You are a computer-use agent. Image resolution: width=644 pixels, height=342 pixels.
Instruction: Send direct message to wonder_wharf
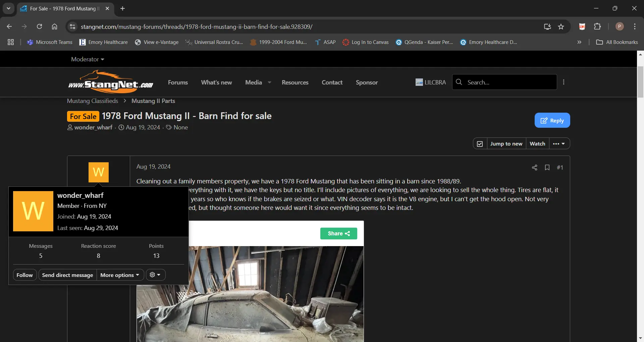pos(67,275)
